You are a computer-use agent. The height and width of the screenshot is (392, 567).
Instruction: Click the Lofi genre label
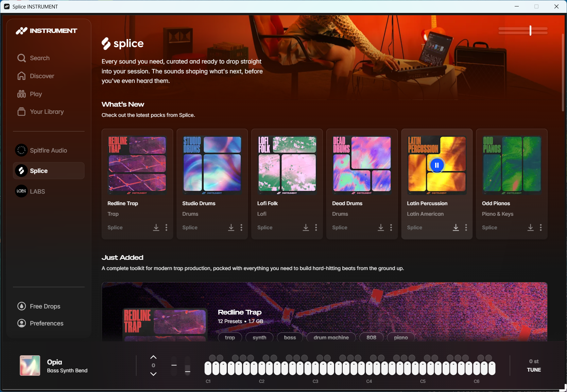click(x=262, y=214)
